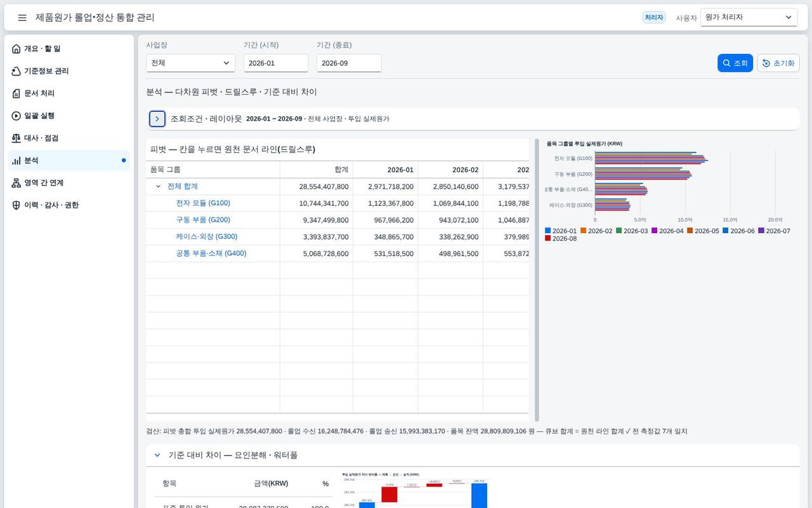
Task: Click the waterfall chart thumbnail
Action: click(416, 490)
